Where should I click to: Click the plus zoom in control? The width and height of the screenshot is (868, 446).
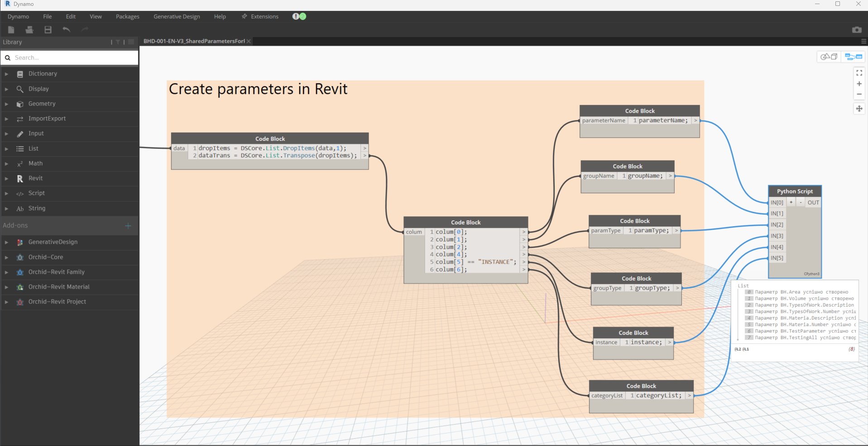click(x=859, y=84)
